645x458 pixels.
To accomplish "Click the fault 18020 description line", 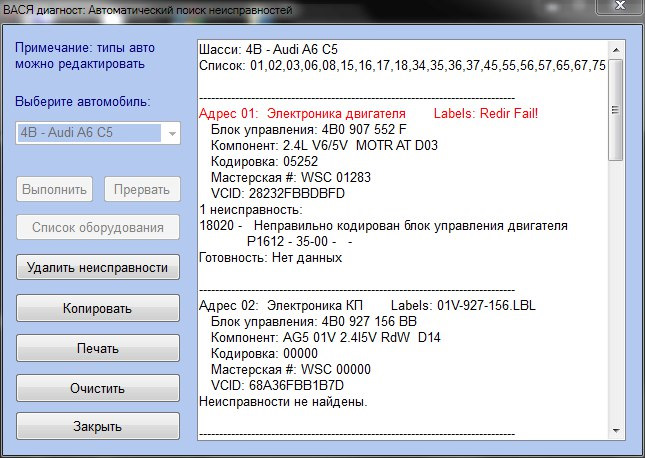I will [383, 226].
